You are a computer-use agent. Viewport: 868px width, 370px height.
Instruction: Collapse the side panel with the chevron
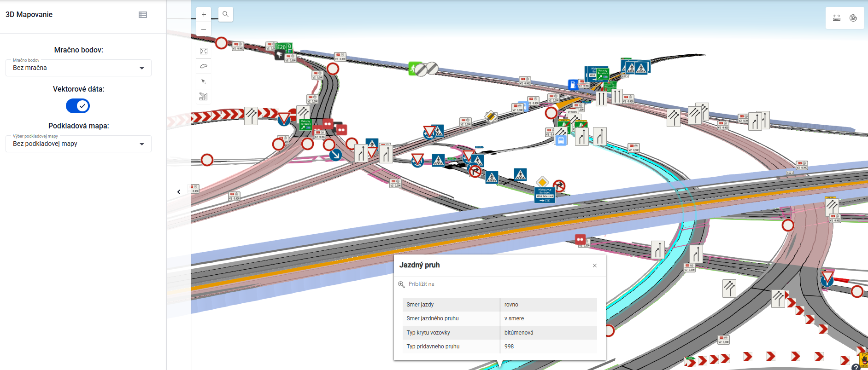[179, 192]
